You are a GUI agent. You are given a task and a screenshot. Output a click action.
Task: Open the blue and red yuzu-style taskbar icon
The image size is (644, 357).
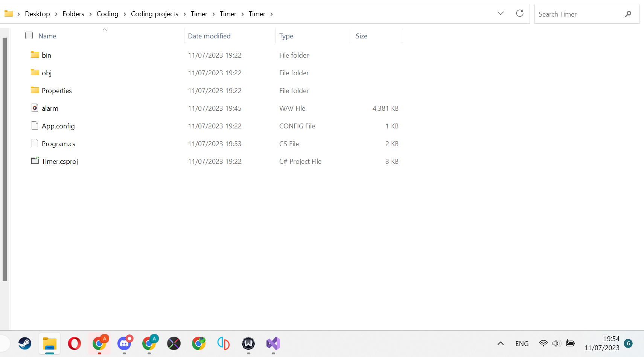pyautogui.click(x=224, y=343)
